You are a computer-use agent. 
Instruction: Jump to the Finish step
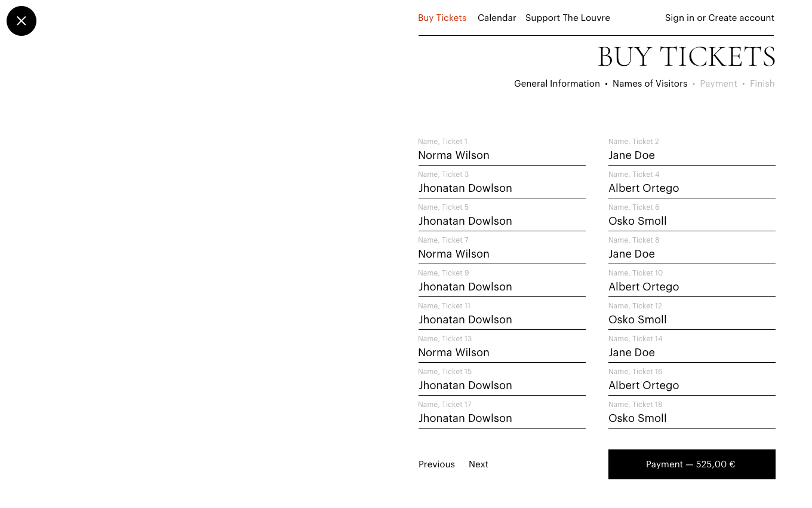coord(762,84)
